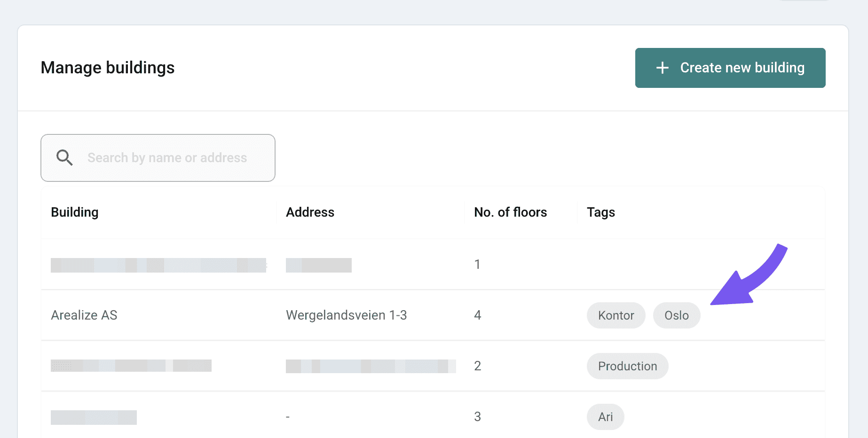Select the Kontor tag
868x438 pixels.
616,315
